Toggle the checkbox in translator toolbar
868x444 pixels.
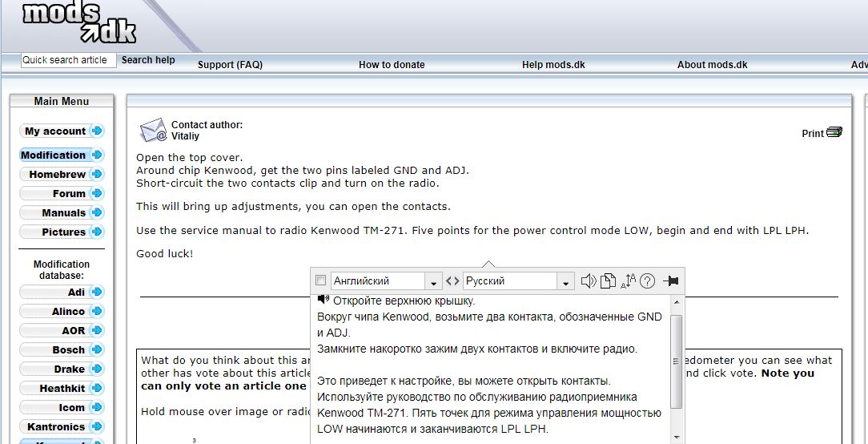point(320,281)
